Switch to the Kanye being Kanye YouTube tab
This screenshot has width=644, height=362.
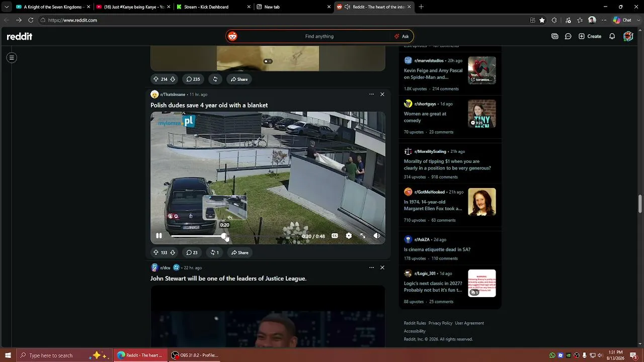click(x=133, y=7)
